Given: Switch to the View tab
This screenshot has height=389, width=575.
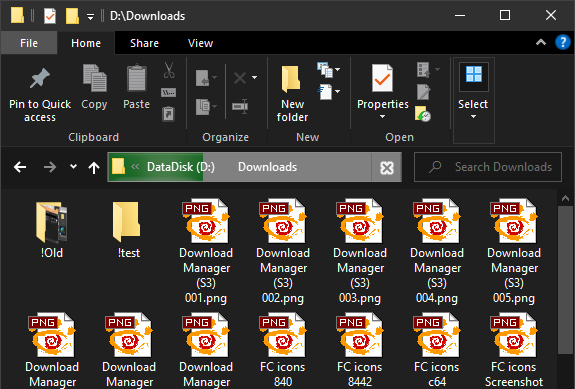Looking at the screenshot, I should click(200, 43).
